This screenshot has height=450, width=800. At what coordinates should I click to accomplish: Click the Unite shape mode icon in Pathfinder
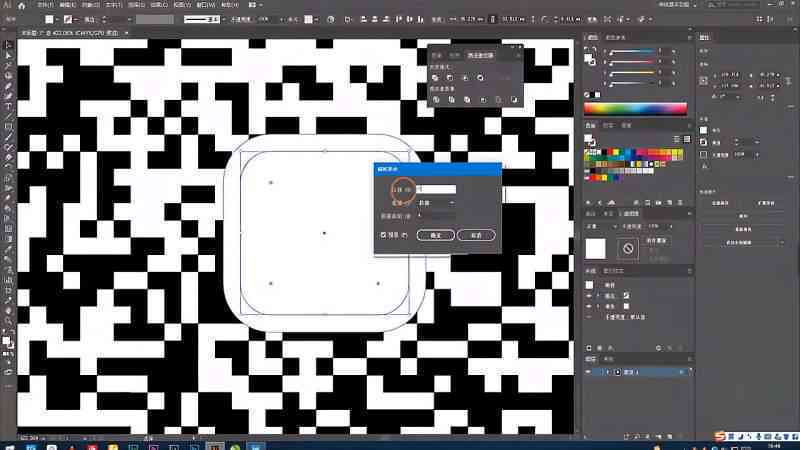tap(435, 78)
